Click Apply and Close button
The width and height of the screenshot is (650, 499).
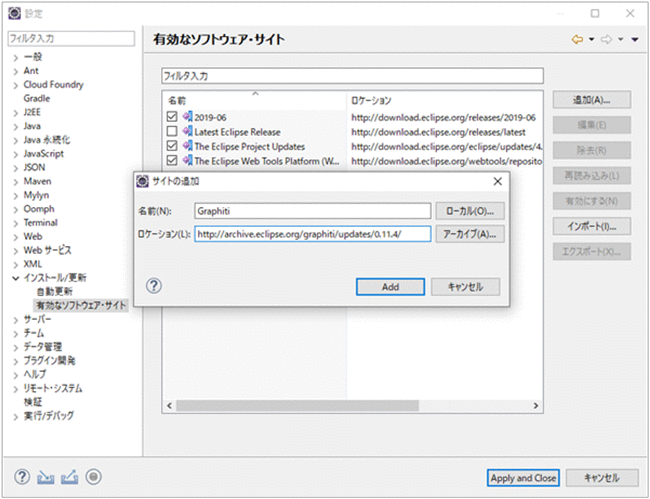pos(523,478)
